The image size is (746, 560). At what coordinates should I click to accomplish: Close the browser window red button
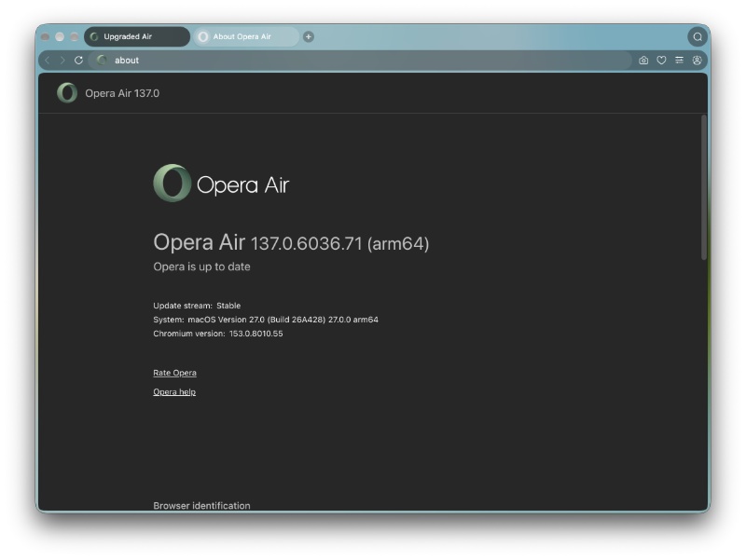pos(45,36)
